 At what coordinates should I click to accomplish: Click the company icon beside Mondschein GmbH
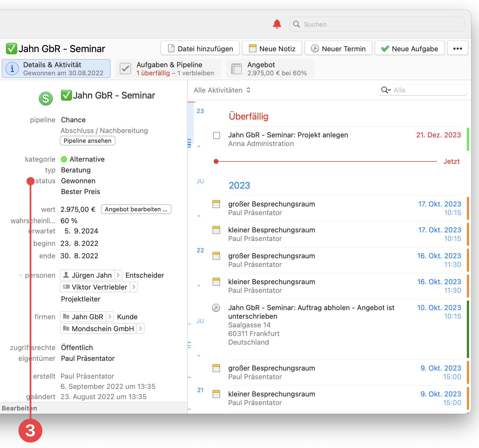tap(66, 328)
